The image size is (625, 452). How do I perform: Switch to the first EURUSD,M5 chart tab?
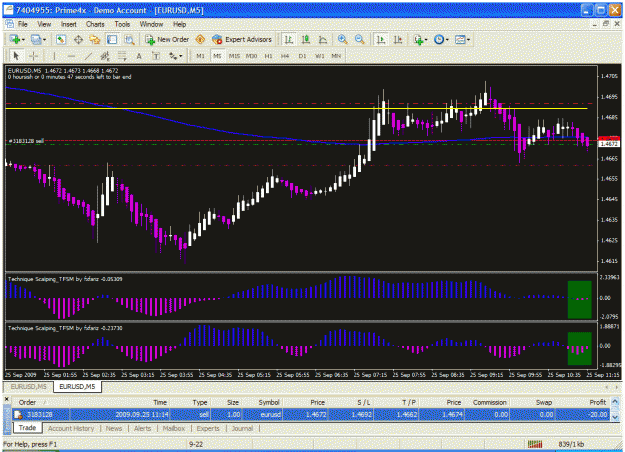click(28, 387)
